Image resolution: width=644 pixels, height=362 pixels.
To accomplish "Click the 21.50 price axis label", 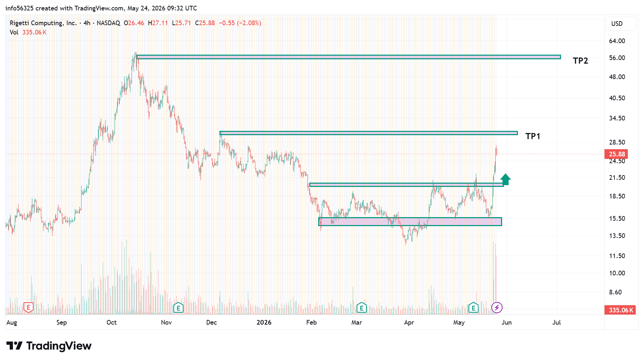I will click(617, 178).
